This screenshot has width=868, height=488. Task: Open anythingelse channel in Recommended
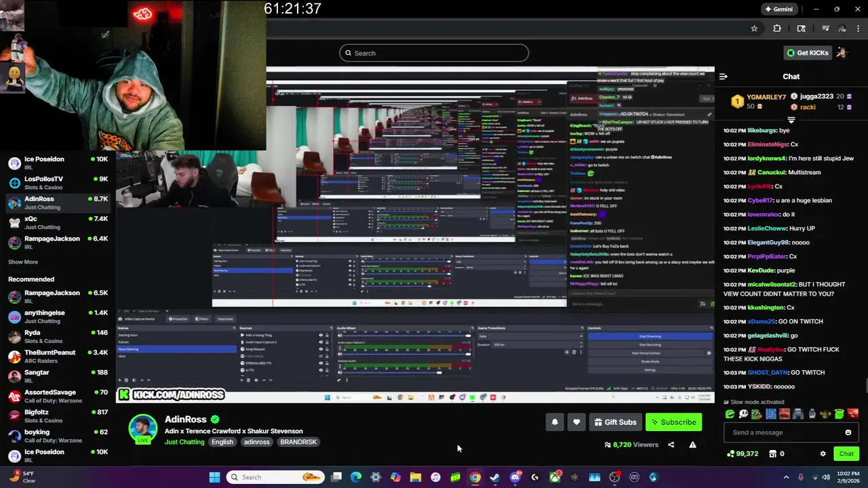point(58,316)
